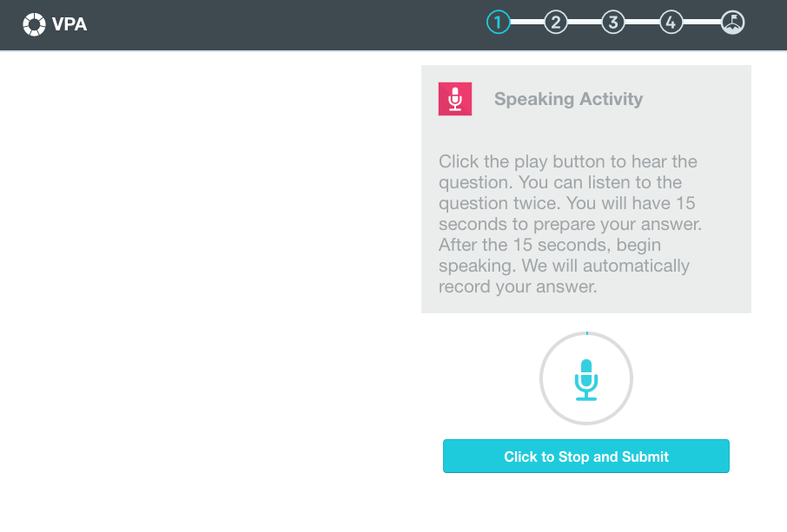This screenshot has width=787, height=532.
Task: Click the VPA lifebuoy logo icon
Action: pyautogui.click(x=34, y=24)
